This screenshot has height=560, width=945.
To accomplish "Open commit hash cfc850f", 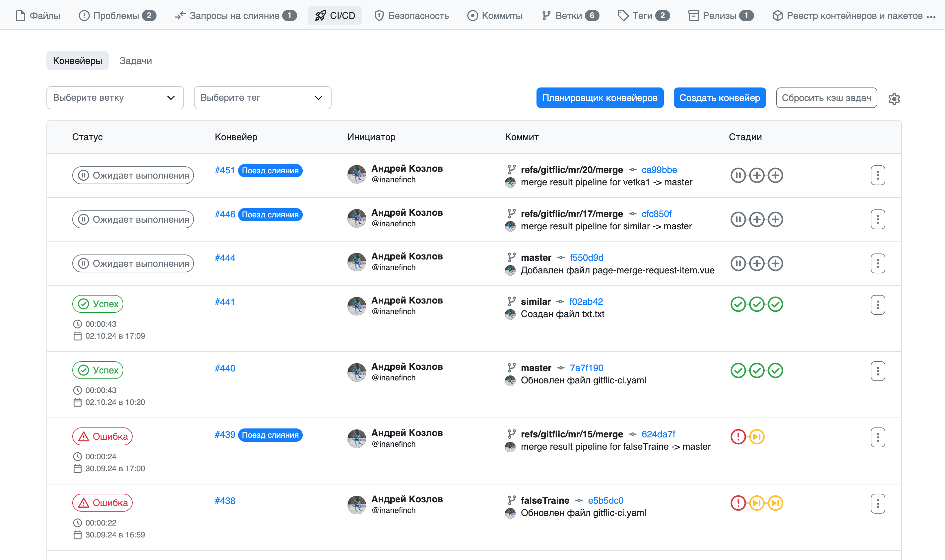I will (x=656, y=214).
